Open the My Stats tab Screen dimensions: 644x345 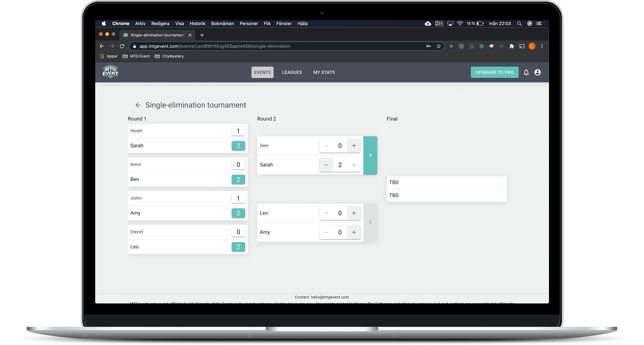tap(324, 73)
